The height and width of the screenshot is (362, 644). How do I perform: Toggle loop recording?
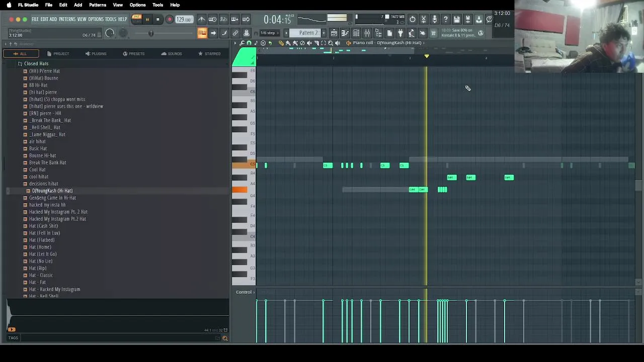(246, 19)
